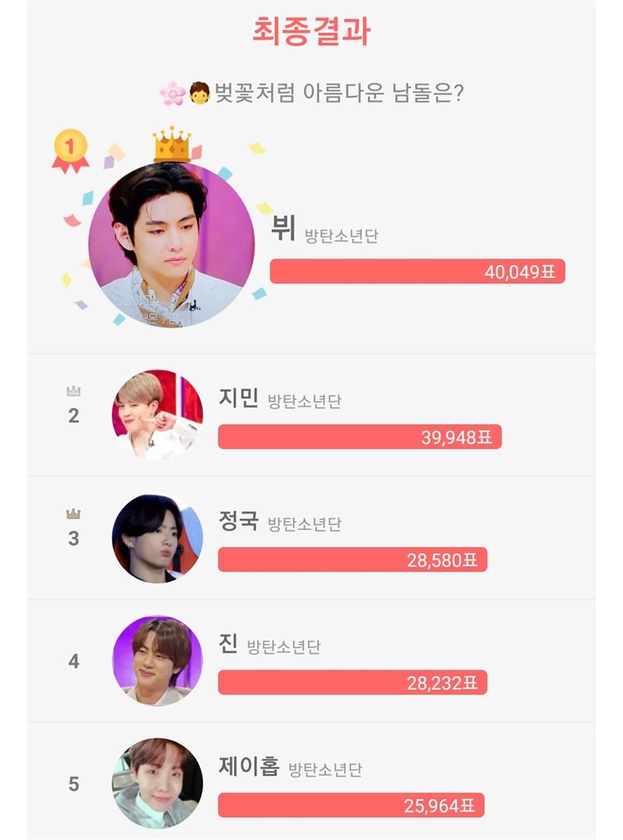
Task: Click the golden crown above the winner photo
Action: click(172, 145)
